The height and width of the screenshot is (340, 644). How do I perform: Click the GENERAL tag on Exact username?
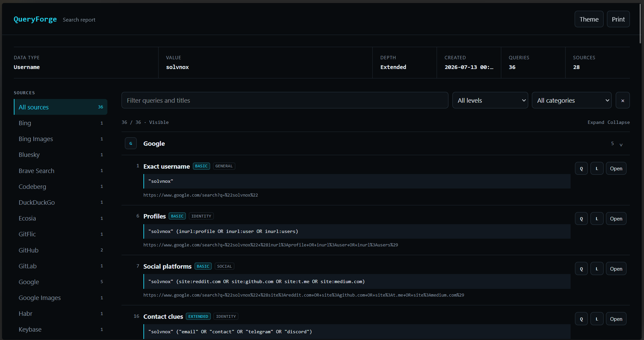click(x=224, y=166)
